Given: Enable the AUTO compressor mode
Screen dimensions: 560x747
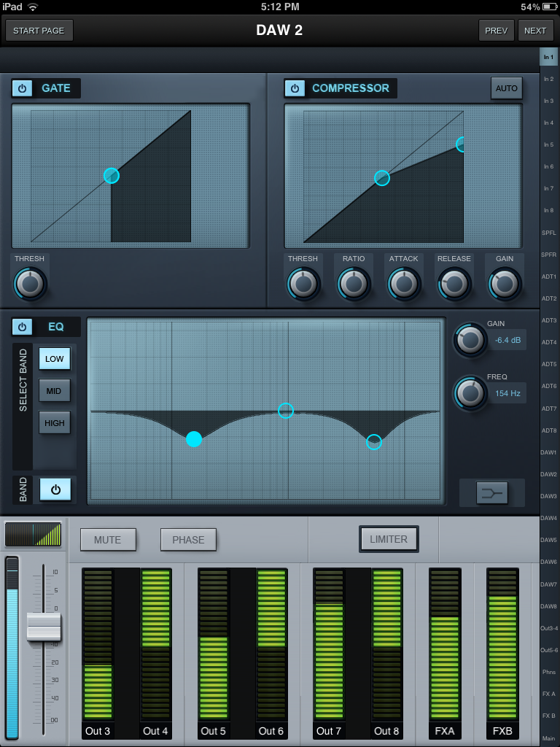Looking at the screenshot, I should 506,88.
